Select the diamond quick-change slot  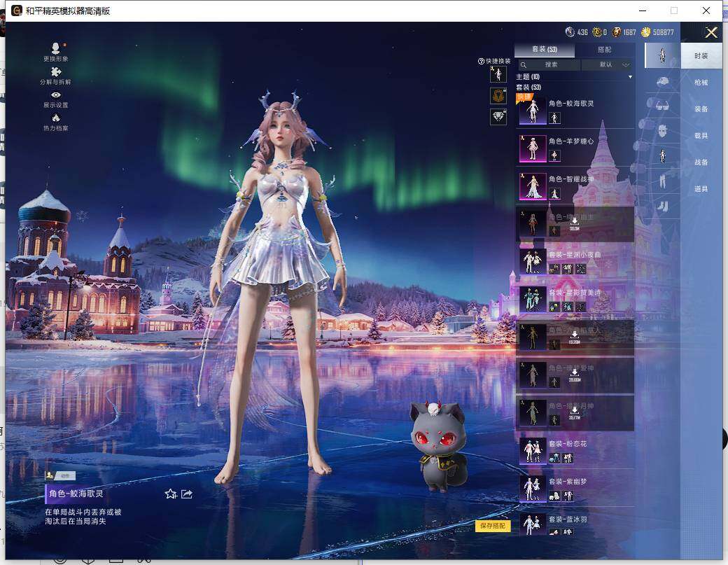pos(498,116)
